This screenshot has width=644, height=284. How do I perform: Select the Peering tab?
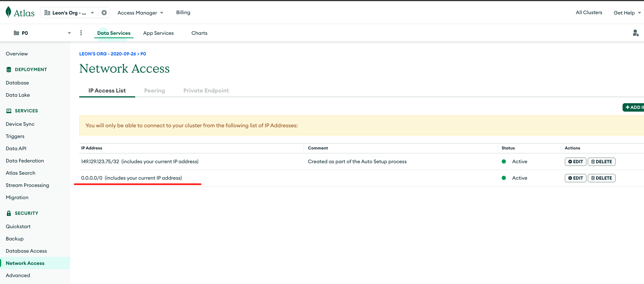pos(155,91)
